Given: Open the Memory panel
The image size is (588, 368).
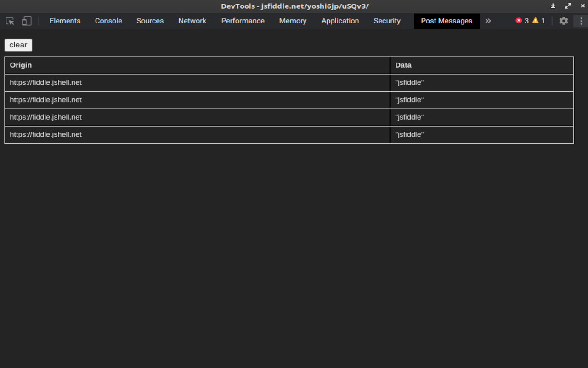Looking at the screenshot, I should click(293, 21).
